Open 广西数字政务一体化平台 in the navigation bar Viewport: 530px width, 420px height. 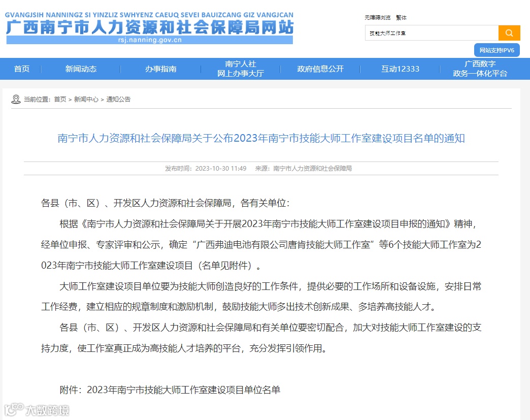tap(480, 69)
